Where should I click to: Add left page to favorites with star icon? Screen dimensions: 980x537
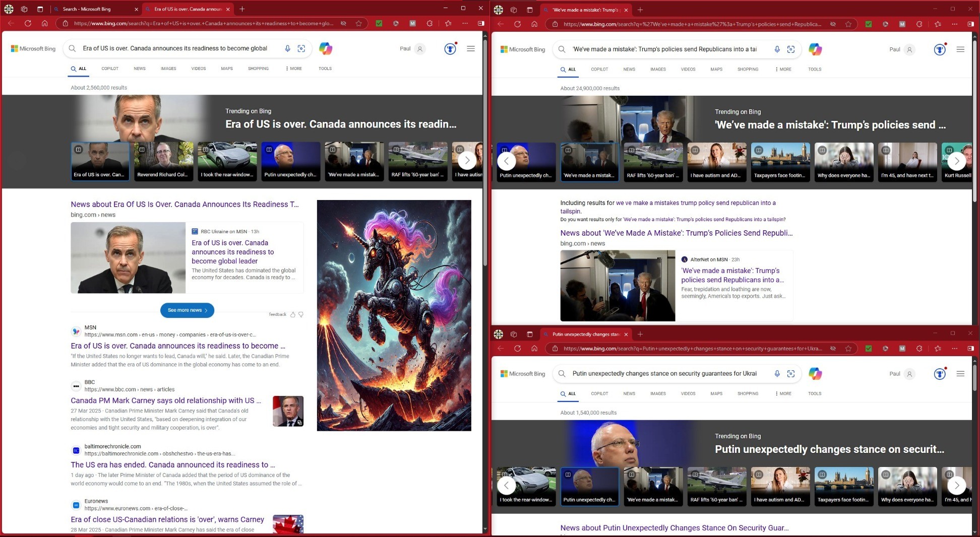click(358, 23)
